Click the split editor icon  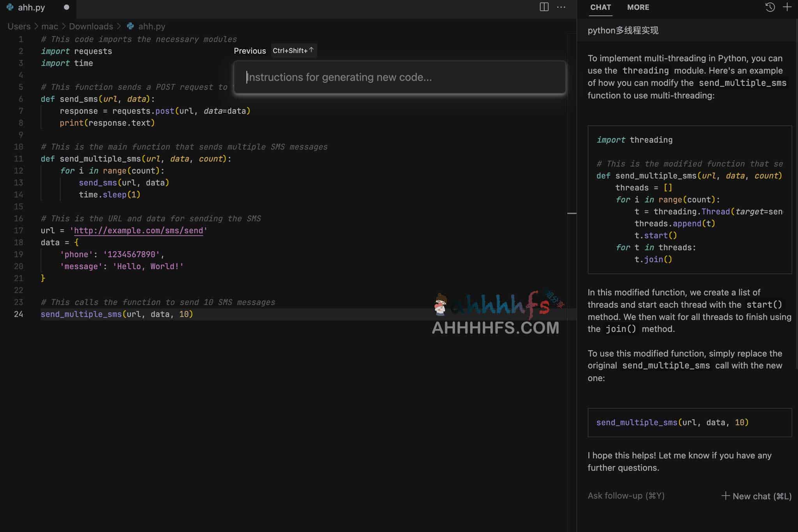click(543, 7)
